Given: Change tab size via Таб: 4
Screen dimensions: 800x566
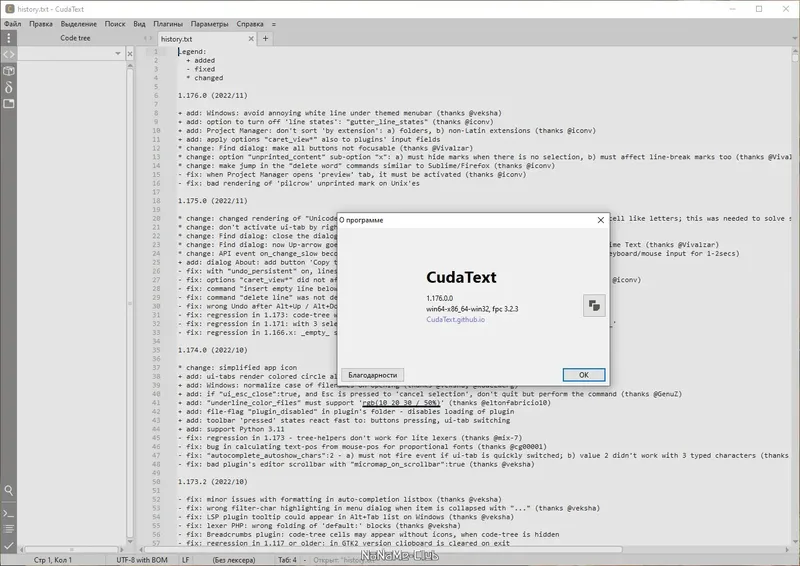Looking at the screenshot, I should 287,560.
